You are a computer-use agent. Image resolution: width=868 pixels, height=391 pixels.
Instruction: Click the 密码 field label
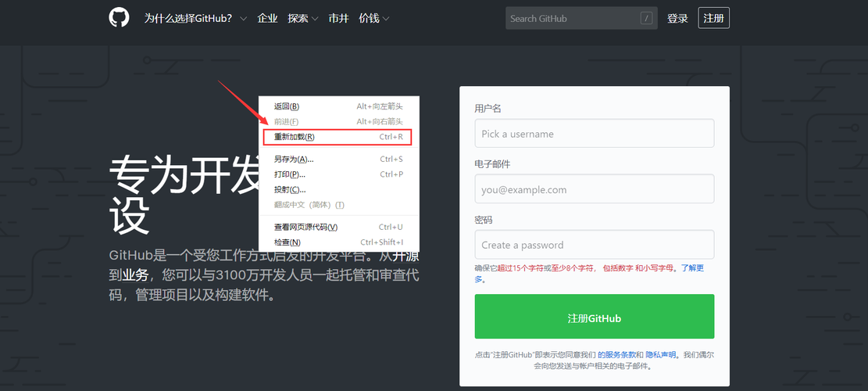coord(484,220)
